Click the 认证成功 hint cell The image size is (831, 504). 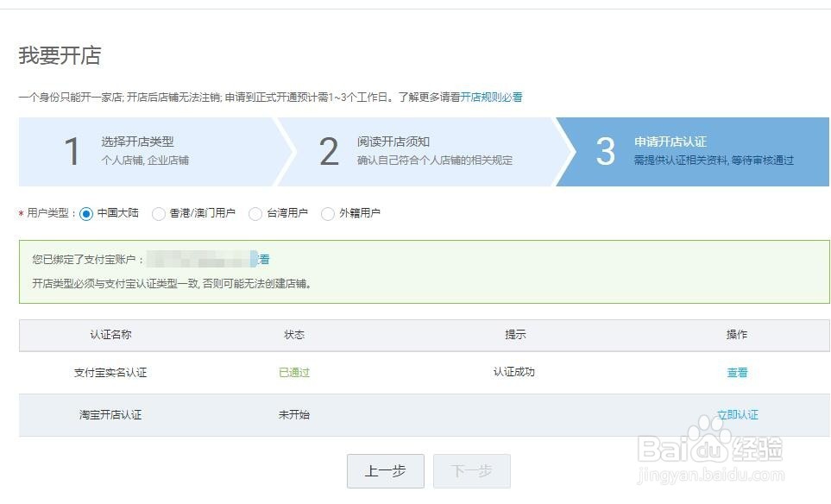514,372
